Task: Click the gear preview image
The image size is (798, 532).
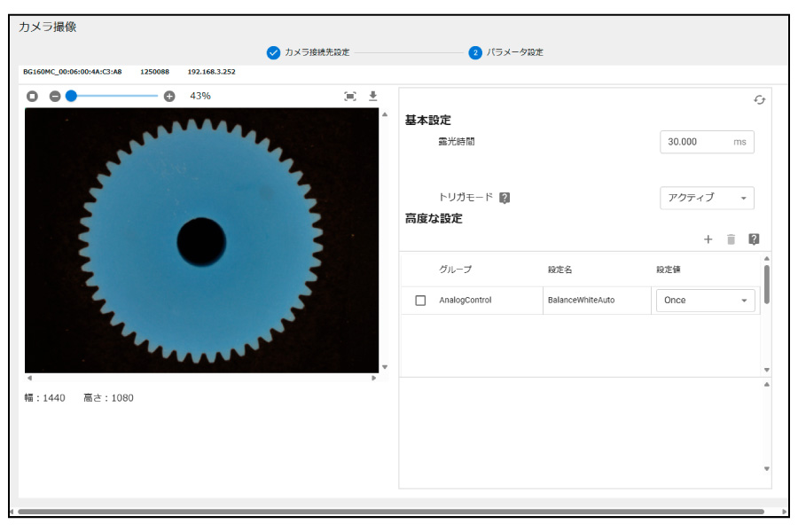Action: pyautogui.click(x=201, y=239)
